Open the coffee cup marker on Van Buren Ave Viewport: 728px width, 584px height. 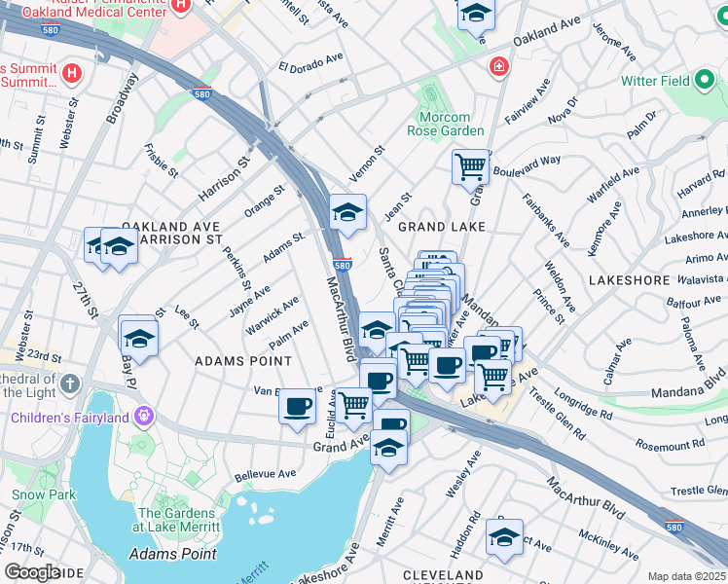298,411
